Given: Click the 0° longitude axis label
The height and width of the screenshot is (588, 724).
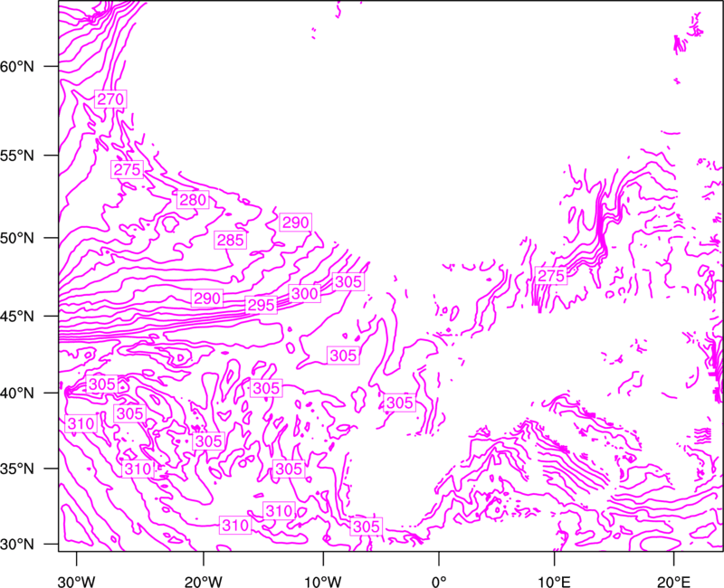Looking at the screenshot, I should pos(439,582).
